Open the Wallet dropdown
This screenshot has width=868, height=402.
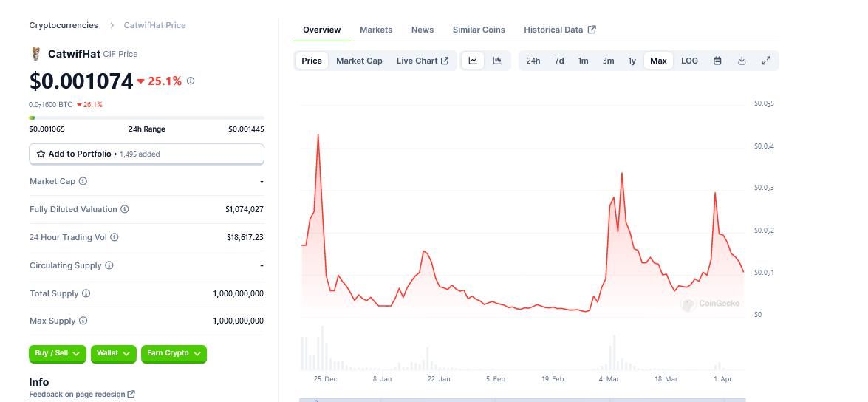[x=114, y=353]
